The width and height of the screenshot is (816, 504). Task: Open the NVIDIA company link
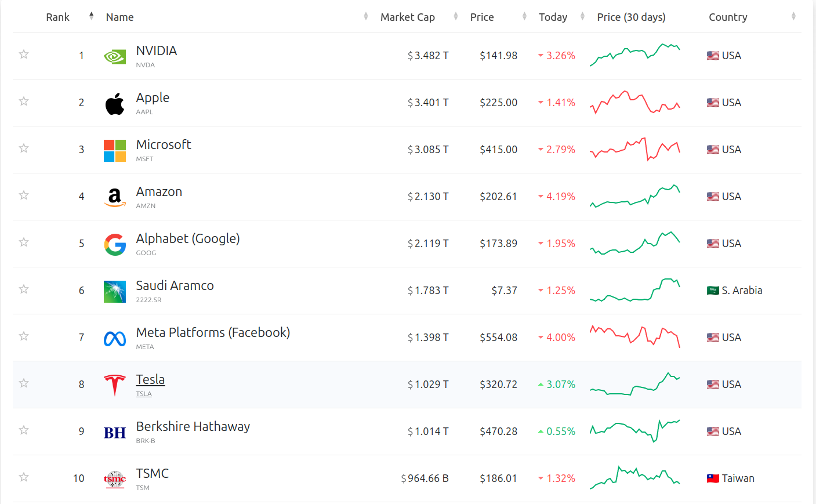click(157, 50)
